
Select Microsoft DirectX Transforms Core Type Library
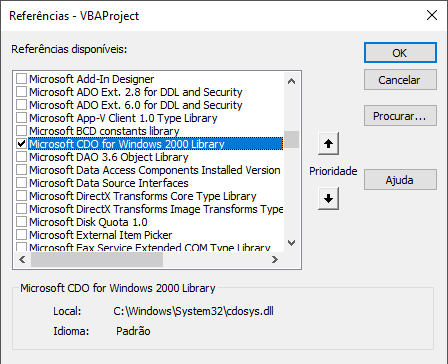pos(143,196)
